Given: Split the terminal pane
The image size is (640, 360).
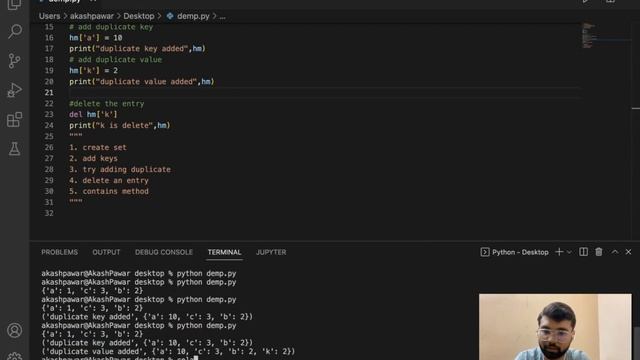Looking at the screenshot, I should click(x=584, y=252).
